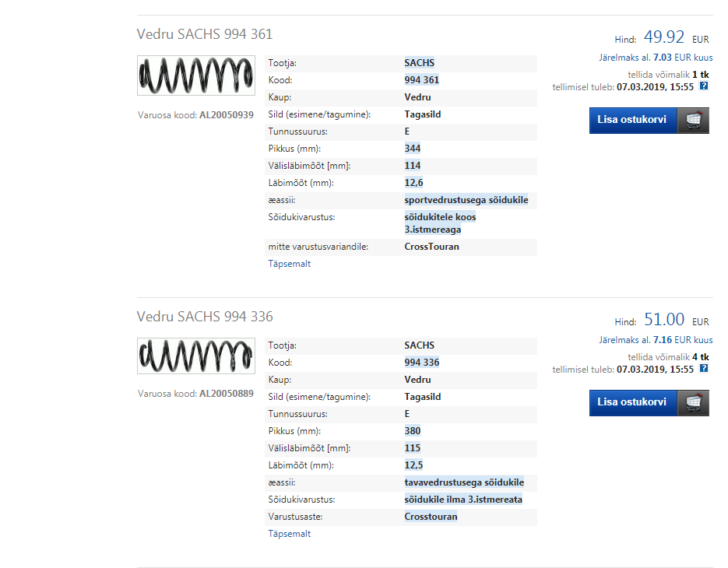Select Kood value 994 361 in table
The image size is (728, 568).
tap(423, 80)
